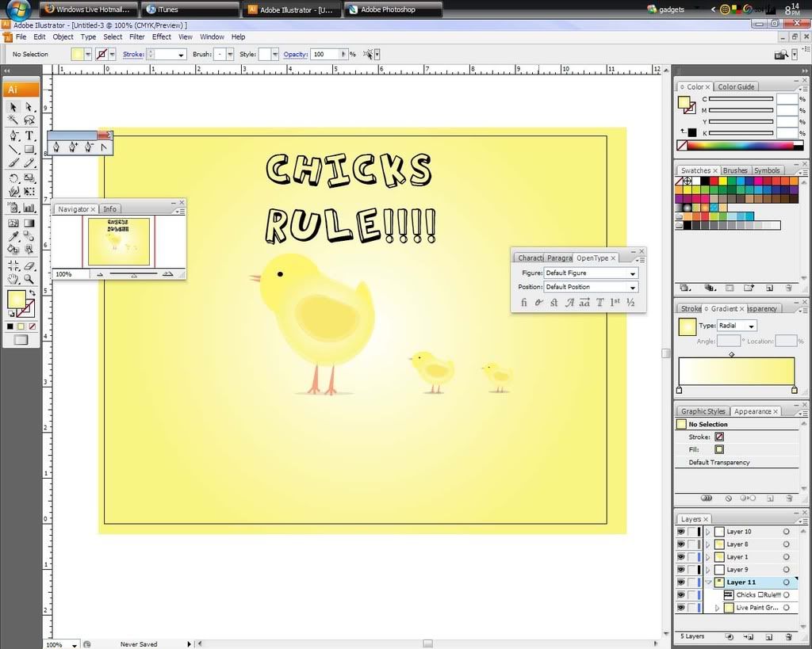Hide the Live Paint Group sublayer
The width and height of the screenshot is (812, 649).
pyautogui.click(x=680, y=608)
